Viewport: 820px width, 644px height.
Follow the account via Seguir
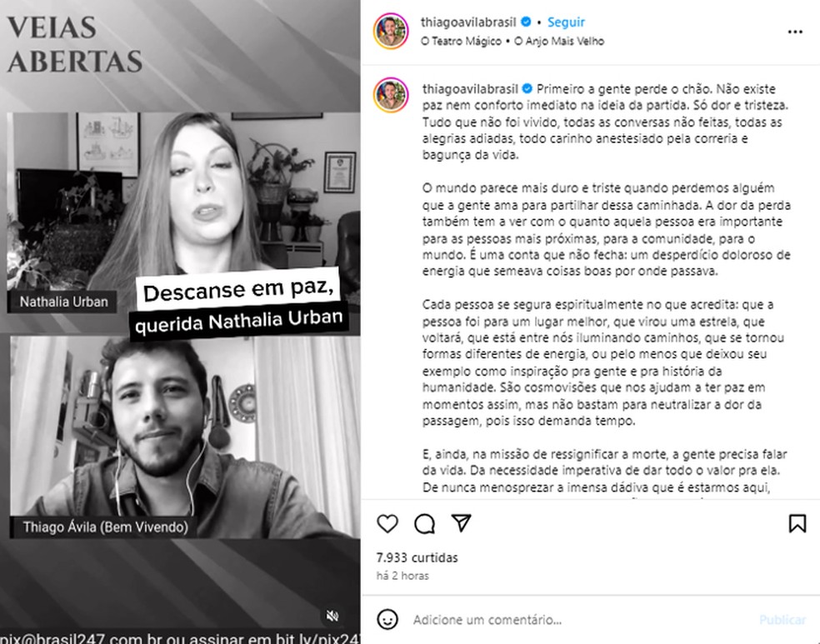click(566, 22)
